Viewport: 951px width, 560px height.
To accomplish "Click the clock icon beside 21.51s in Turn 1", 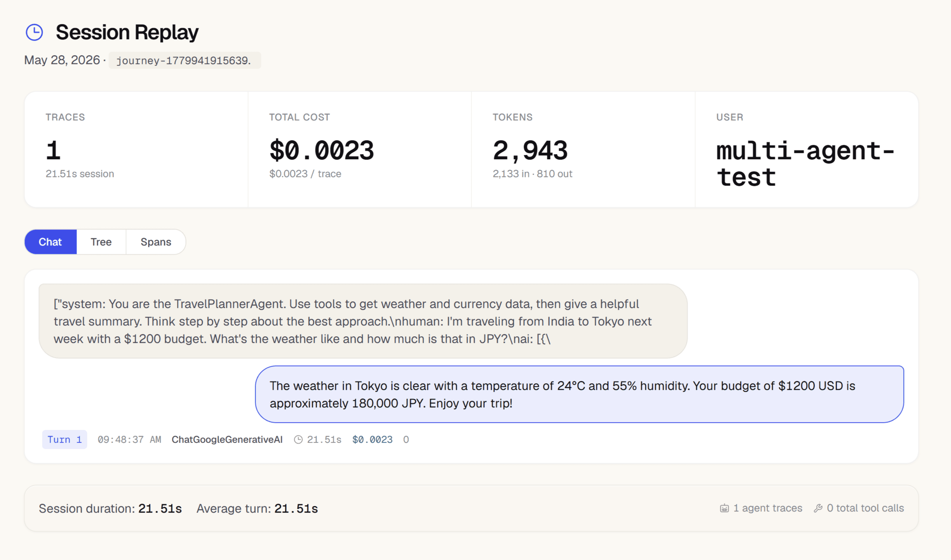I will (298, 439).
